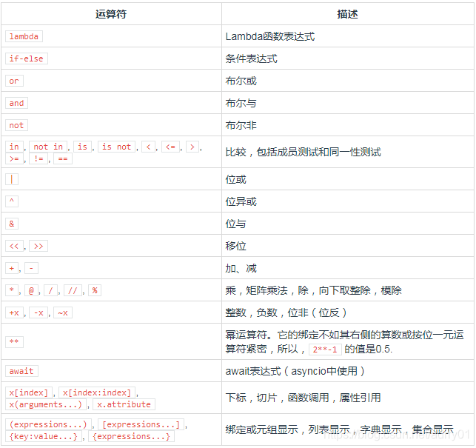Click the standalone 'not' operator tag
Viewport: 476px width, 448px height.
pyautogui.click(x=17, y=125)
